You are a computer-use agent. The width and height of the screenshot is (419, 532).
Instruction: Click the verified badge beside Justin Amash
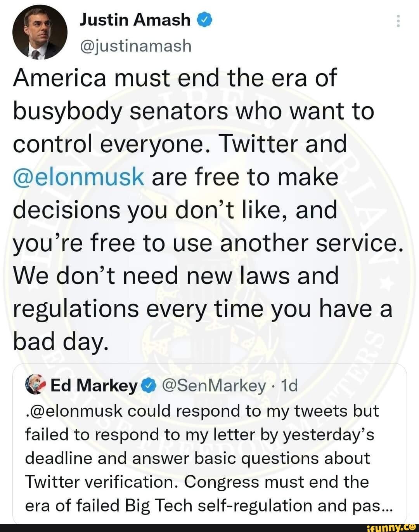[205, 19]
